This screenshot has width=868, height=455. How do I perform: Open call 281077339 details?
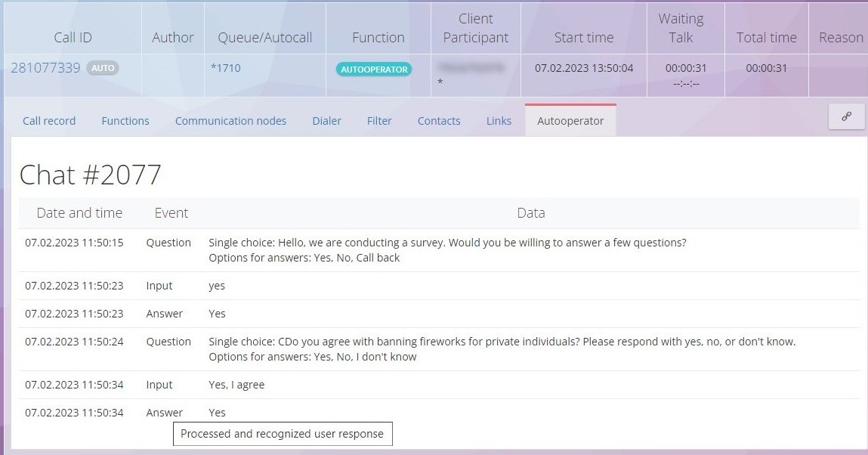(45, 67)
